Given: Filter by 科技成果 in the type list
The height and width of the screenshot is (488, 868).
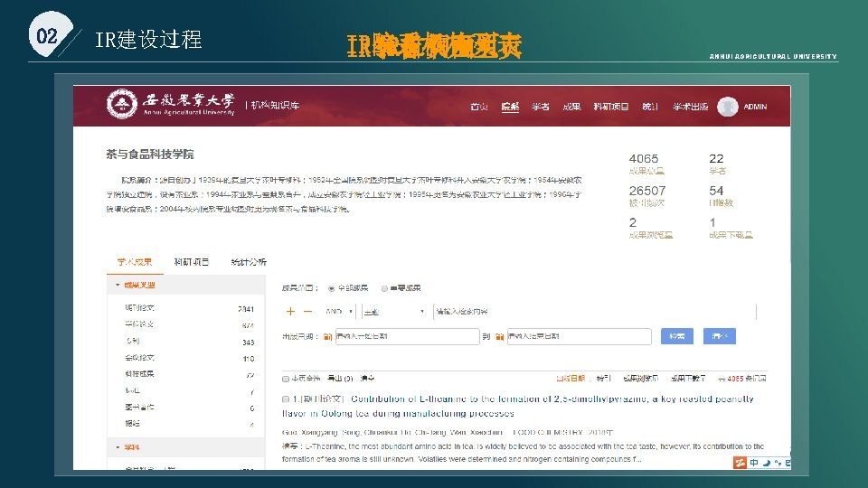Looking at the screenshot, I should [x=189, y=374].
